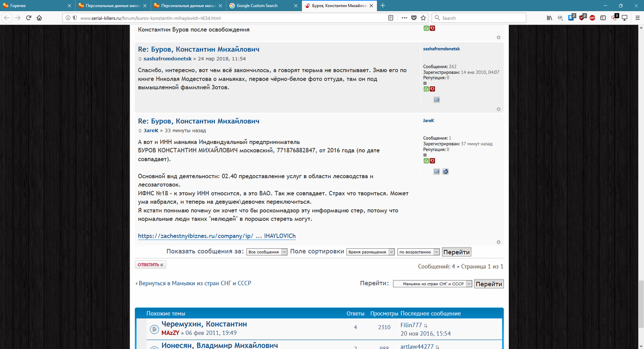Expand the forum jump dropdown 'Маньяки из стран СНГ и СССР'

pyautogui.click(x=432, y=284)
